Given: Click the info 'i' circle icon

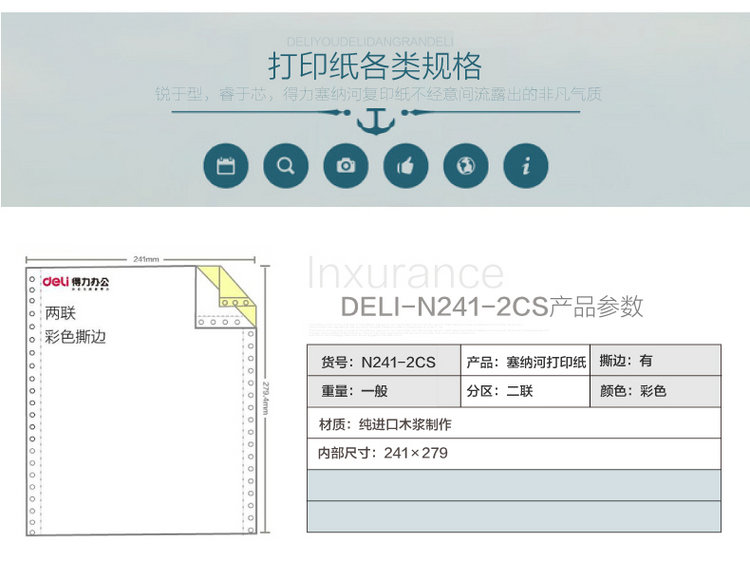Looking at the screenshot, I should (x=526, y=166).
